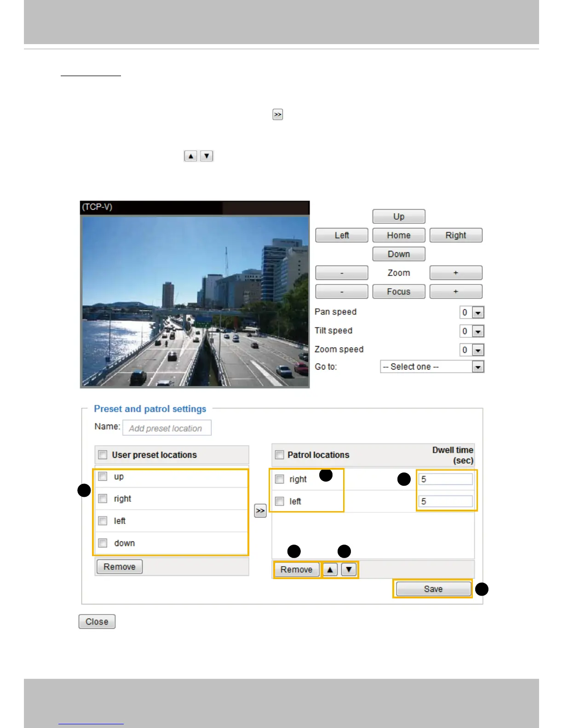The height and width of the screenshot is (728, 563).
Task: Remove selected patrol locations
Action: tap(297, 570)
